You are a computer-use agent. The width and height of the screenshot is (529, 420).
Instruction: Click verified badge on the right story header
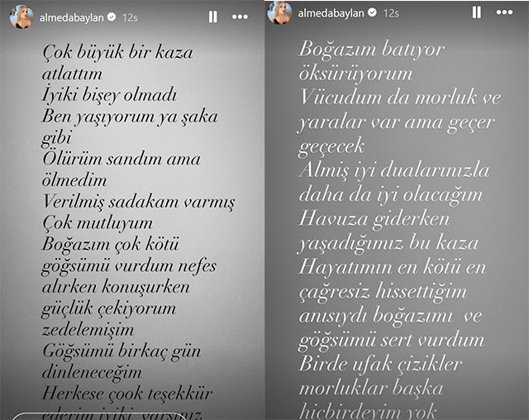(367, 13)
